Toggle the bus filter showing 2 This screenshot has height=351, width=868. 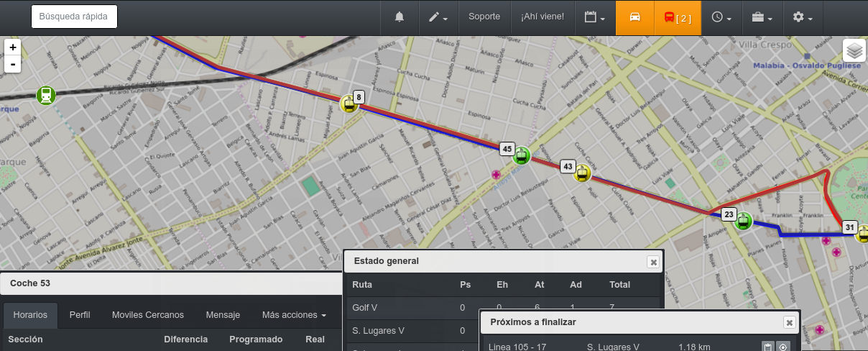click(x=676, y=17)
